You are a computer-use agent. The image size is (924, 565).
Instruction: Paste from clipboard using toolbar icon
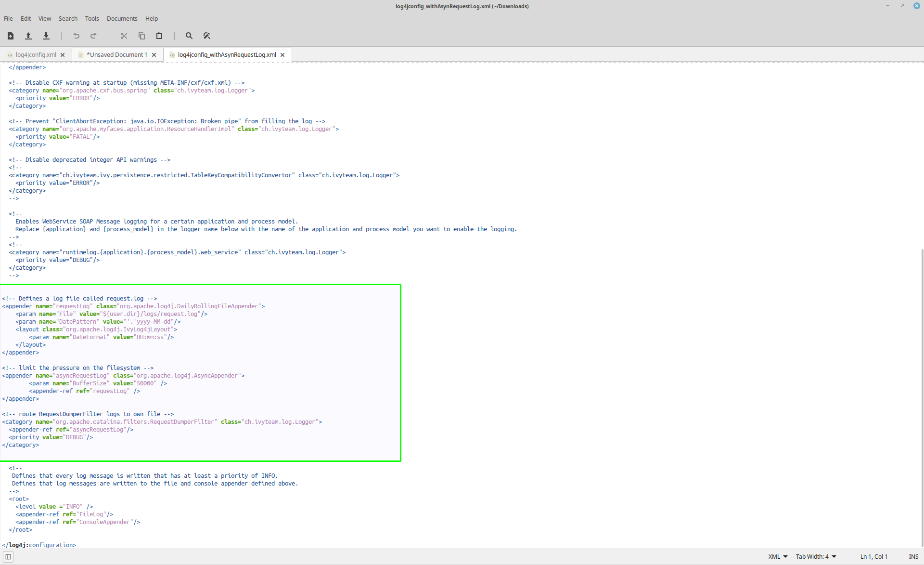(x=159, y=36)
